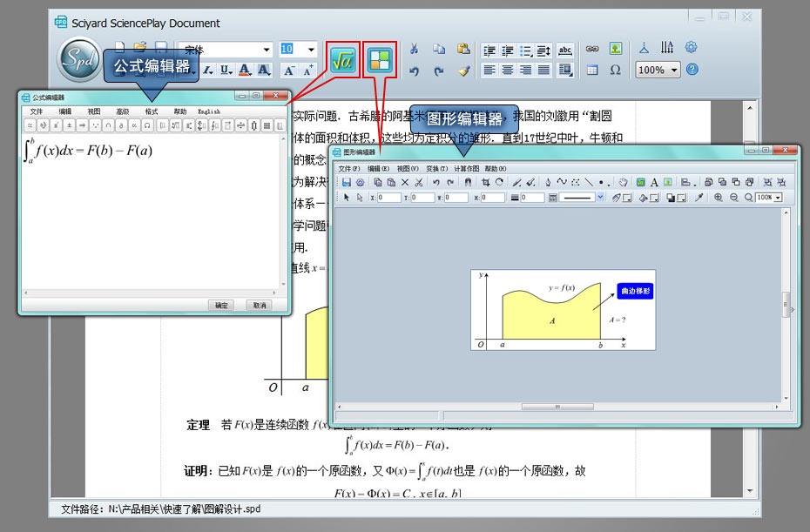The width and height of the screenshot is (810, 532).
Task: Open line style dropdown in graphics editor
Action: 600,197
